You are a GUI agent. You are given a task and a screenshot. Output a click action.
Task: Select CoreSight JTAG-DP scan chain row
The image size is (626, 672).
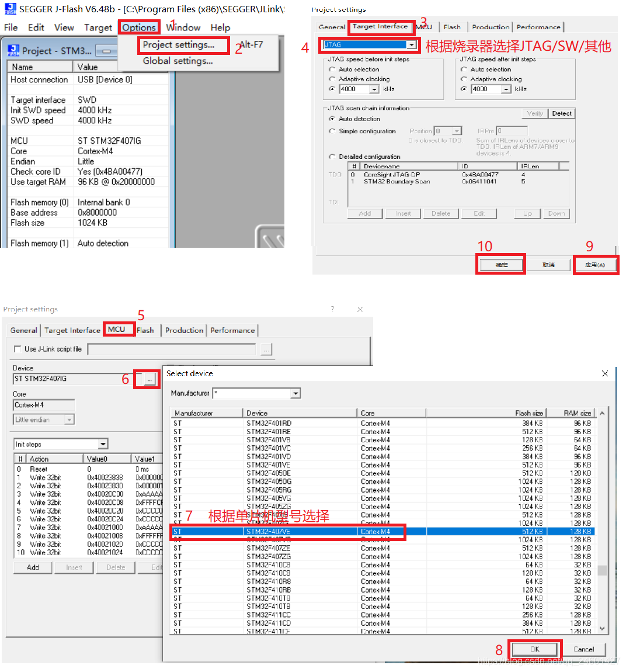coord(459,175)
